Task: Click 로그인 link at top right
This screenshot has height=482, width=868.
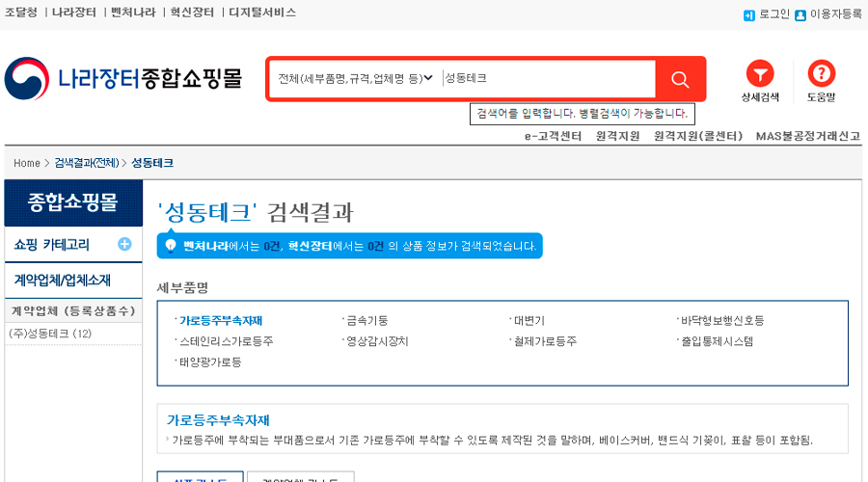Action: click(x=773, y=13)
